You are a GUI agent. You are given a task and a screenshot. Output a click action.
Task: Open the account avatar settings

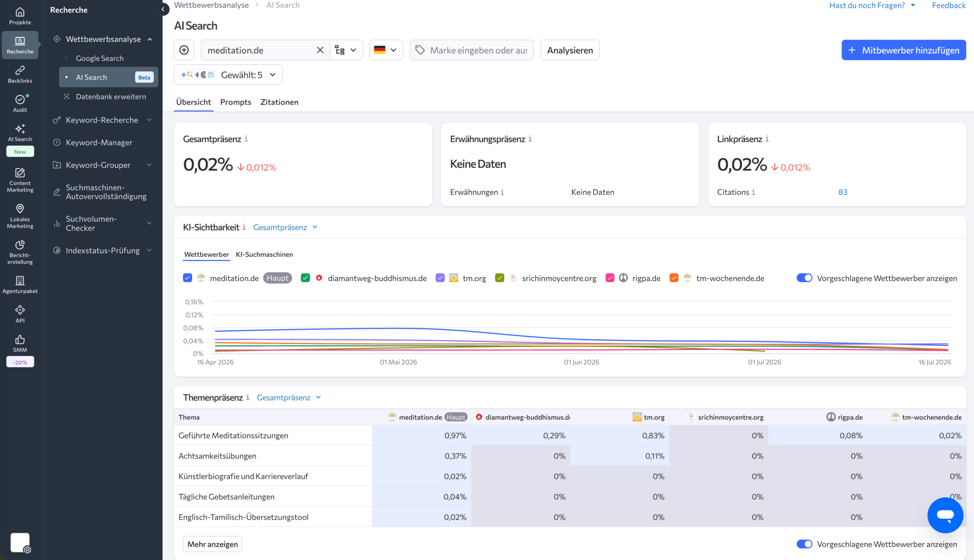tap(20, 542)
